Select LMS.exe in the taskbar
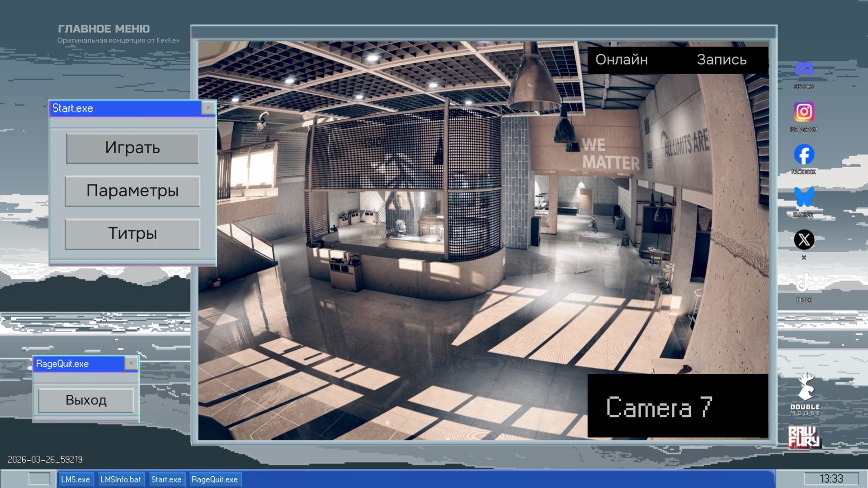The image size is (868, 488). pos(75,479)
